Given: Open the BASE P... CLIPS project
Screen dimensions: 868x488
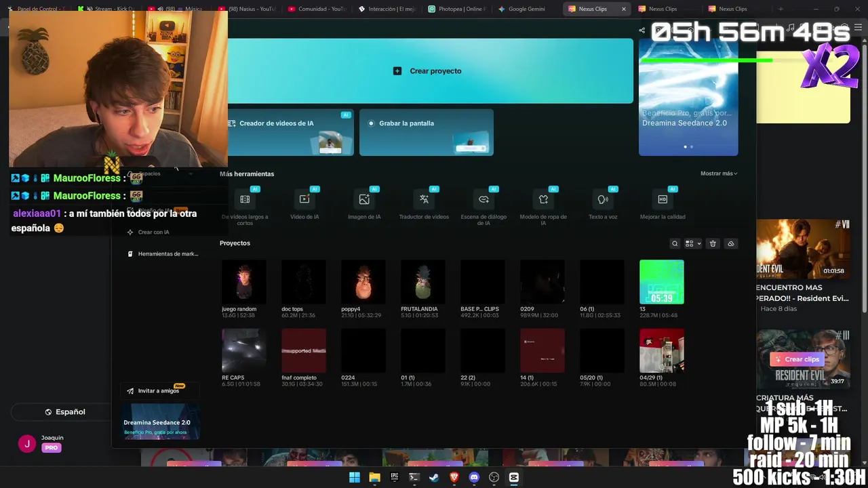Looking at the screenshot, I should [483, 282].
